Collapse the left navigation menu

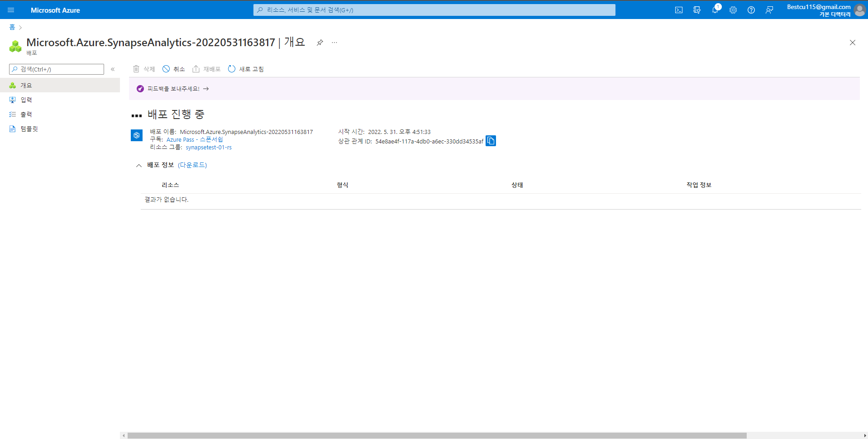113,69
